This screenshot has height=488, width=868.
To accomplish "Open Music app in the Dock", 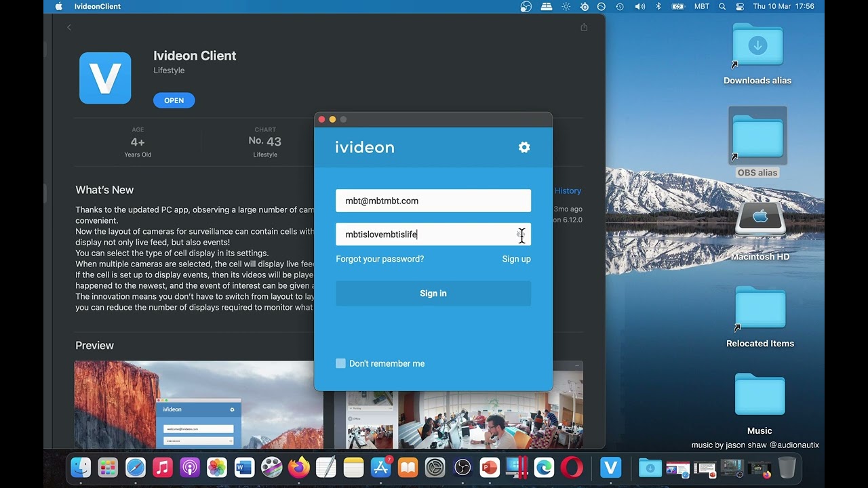I will pos(163,468).
